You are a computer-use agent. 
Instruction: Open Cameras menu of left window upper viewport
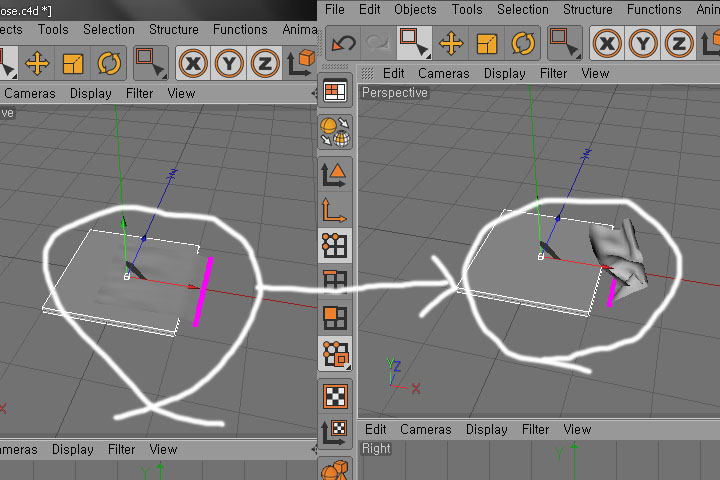tap(30, 94)
